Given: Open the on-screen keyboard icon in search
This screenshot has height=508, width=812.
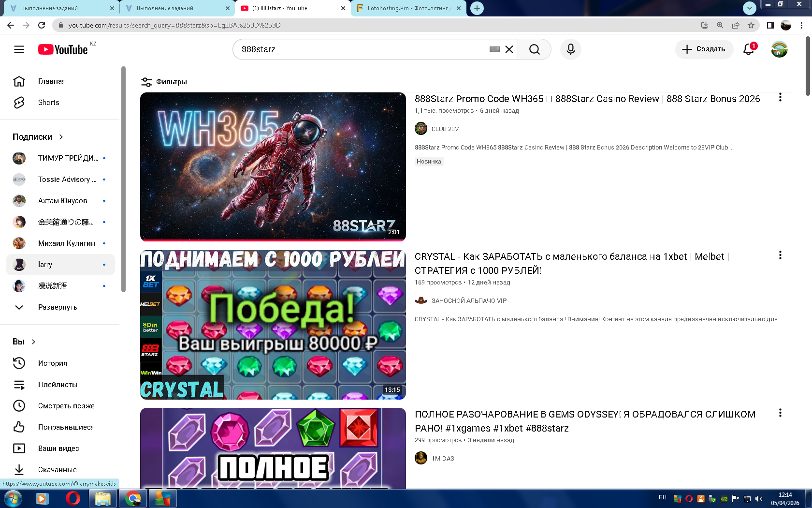Looking at the screenshot, I should click(494, 49).
